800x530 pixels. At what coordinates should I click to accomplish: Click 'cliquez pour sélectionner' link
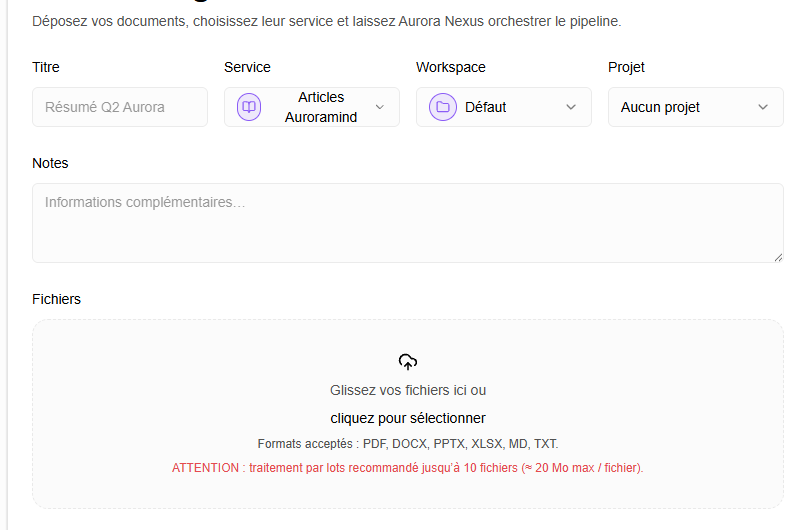[408, 418]
